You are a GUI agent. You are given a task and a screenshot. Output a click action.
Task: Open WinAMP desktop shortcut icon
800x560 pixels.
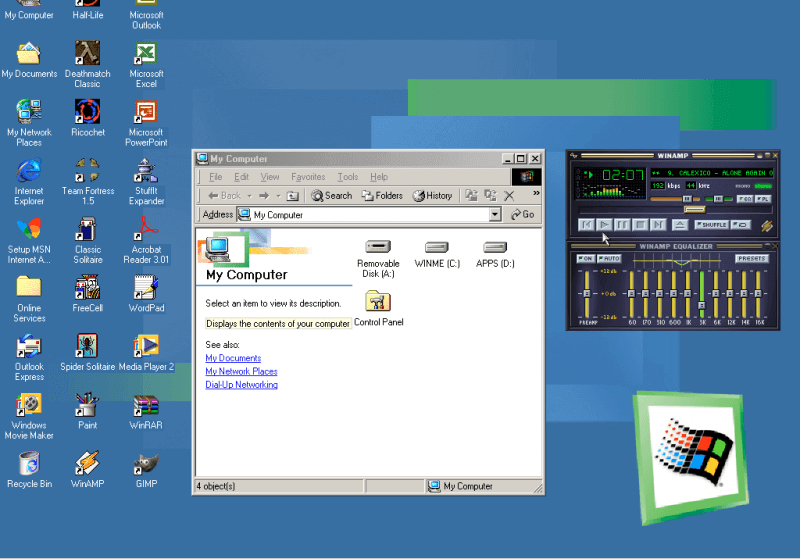[x=87, y=470]
